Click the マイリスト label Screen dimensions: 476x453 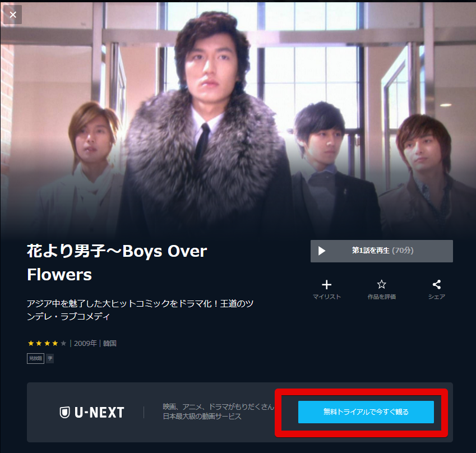pyautogui.click(x=327, y=297)
